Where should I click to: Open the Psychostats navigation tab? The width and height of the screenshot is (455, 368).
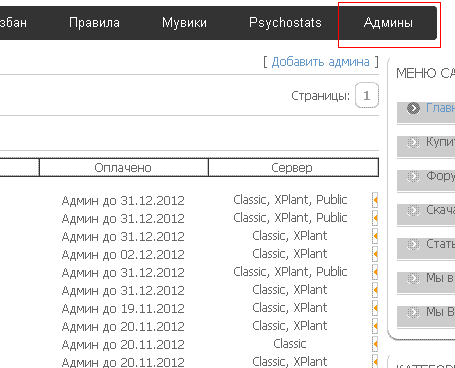click(285, 23)
